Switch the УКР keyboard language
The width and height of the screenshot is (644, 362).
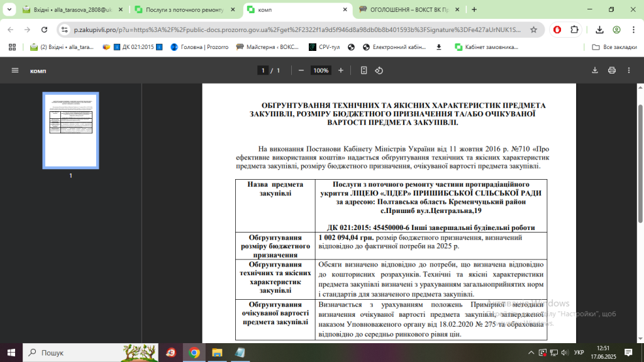click(579, 353)
